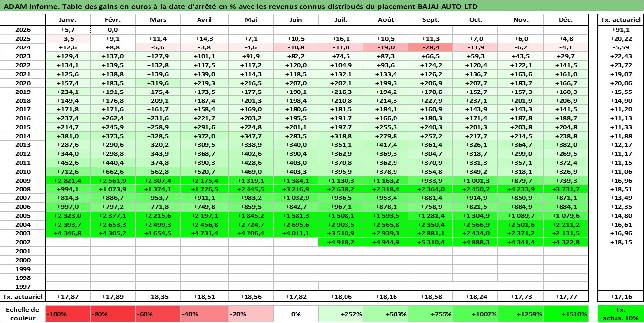Click the cell showing -28,4
The width and height of the screenshot is (644, 323).
tap(430, 47)
